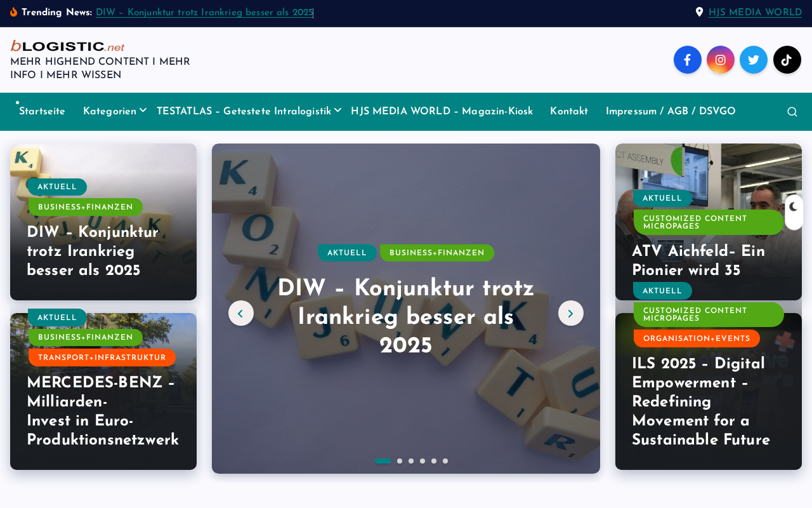Click the location pin icon in top bar
Image resolution: width=812 pixels, height=508 pixels.
[699, 12]
